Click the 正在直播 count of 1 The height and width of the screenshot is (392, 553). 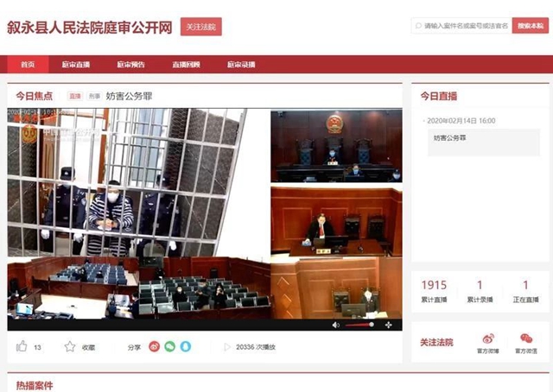click(526, 291)
